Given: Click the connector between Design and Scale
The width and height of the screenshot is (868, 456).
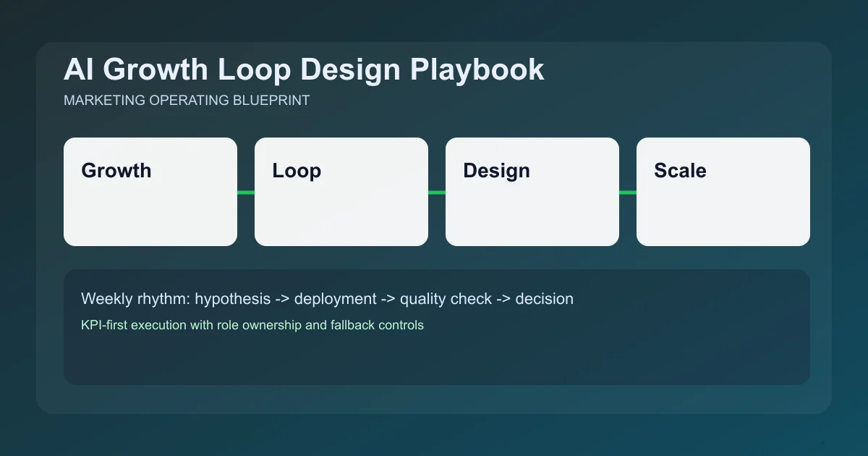Looking at the screenshot, I should click(628, 191).
